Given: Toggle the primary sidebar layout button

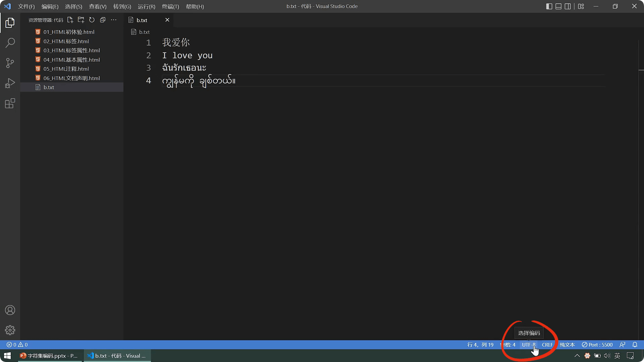Looking at the screenshot, I should point(549,6).
